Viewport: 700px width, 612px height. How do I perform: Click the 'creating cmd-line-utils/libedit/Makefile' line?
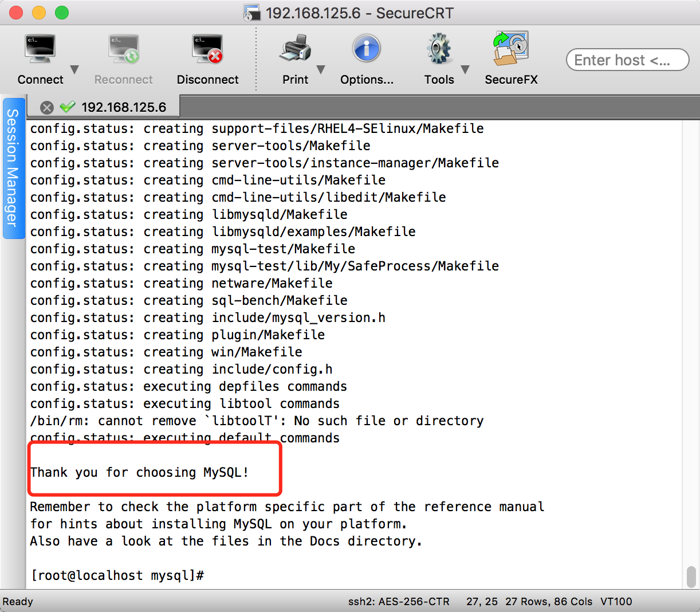238,197
